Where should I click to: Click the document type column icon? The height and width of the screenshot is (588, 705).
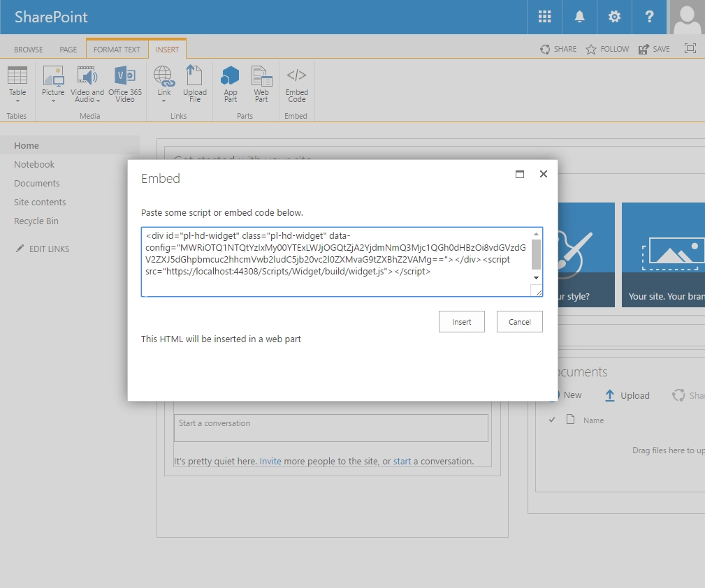571,420
